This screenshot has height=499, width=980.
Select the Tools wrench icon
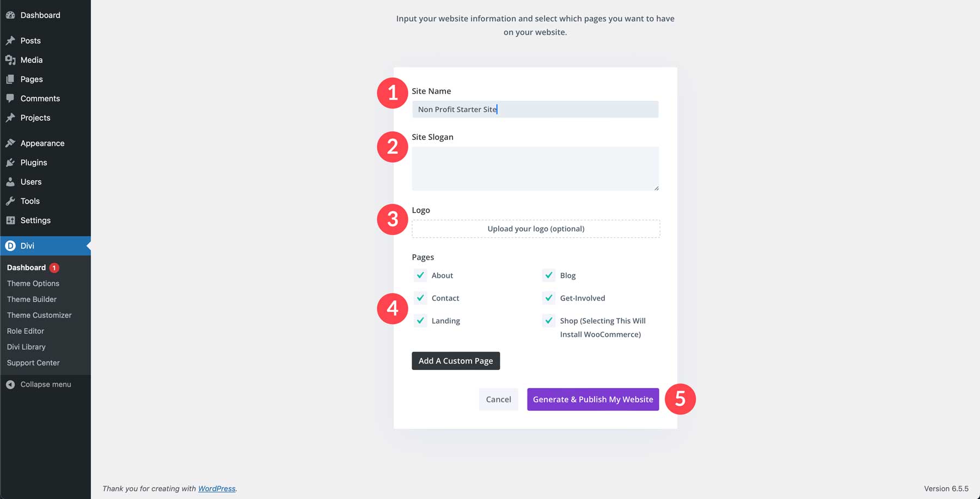[11, 201]
